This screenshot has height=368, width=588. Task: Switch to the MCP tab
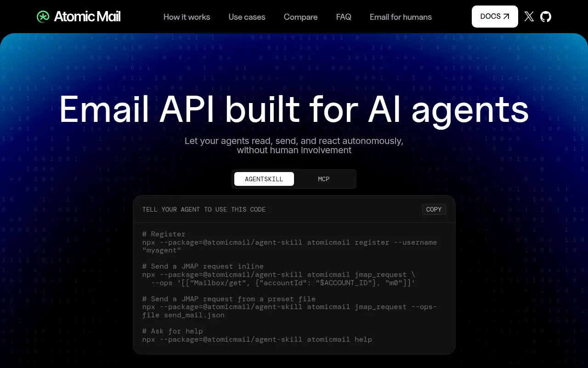point(324,179)
